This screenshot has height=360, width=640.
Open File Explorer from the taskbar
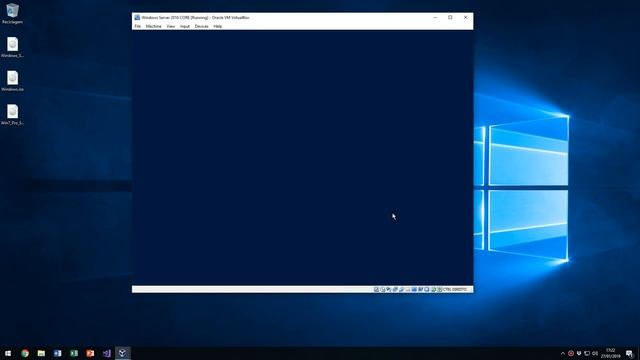(x=41, y=353)
